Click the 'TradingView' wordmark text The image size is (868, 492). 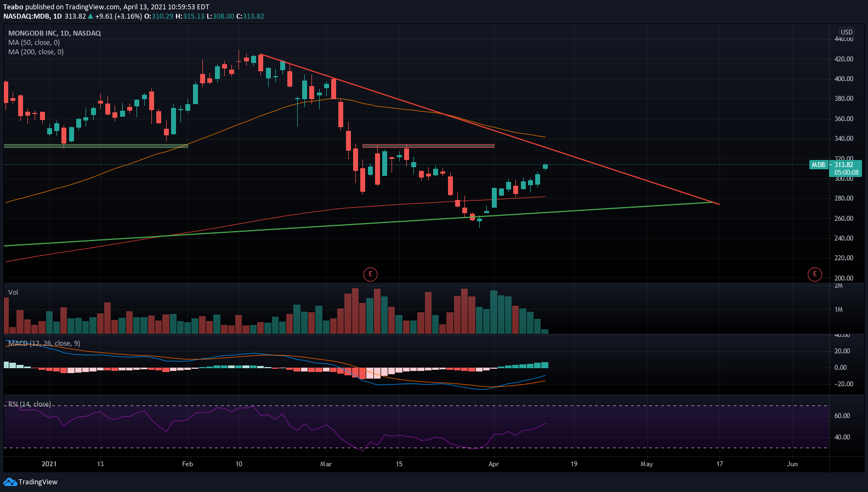(x=38, y=482)
